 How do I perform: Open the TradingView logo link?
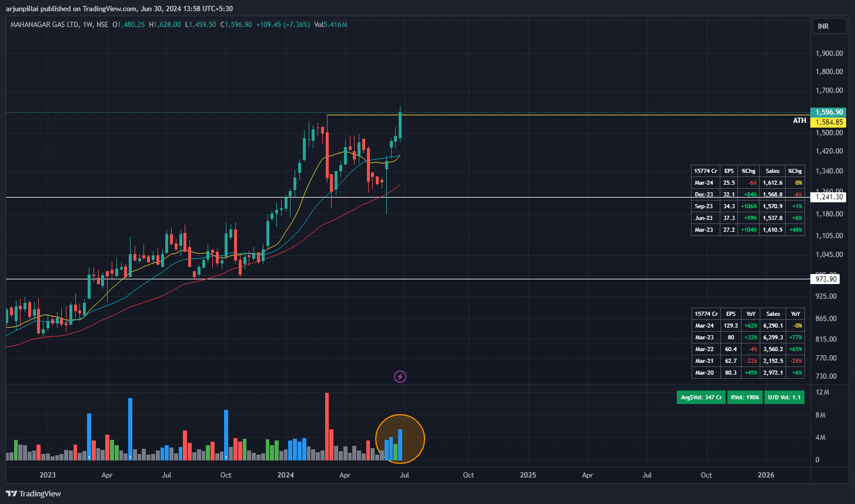(x=34, y=493)
